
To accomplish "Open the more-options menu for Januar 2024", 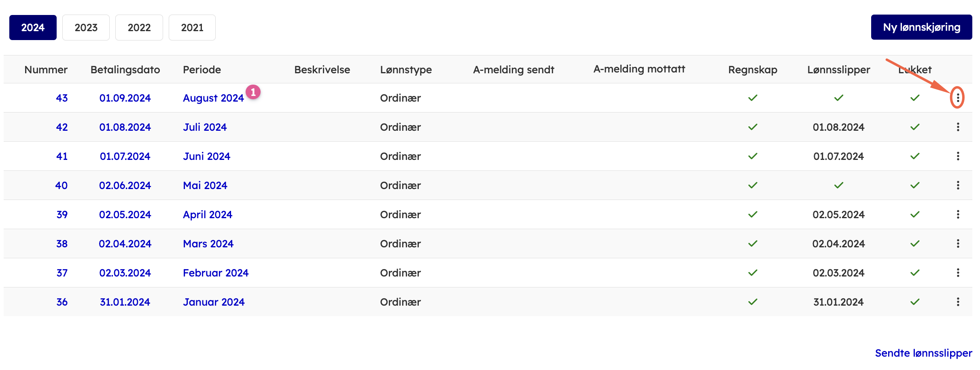I will (958, 302).
